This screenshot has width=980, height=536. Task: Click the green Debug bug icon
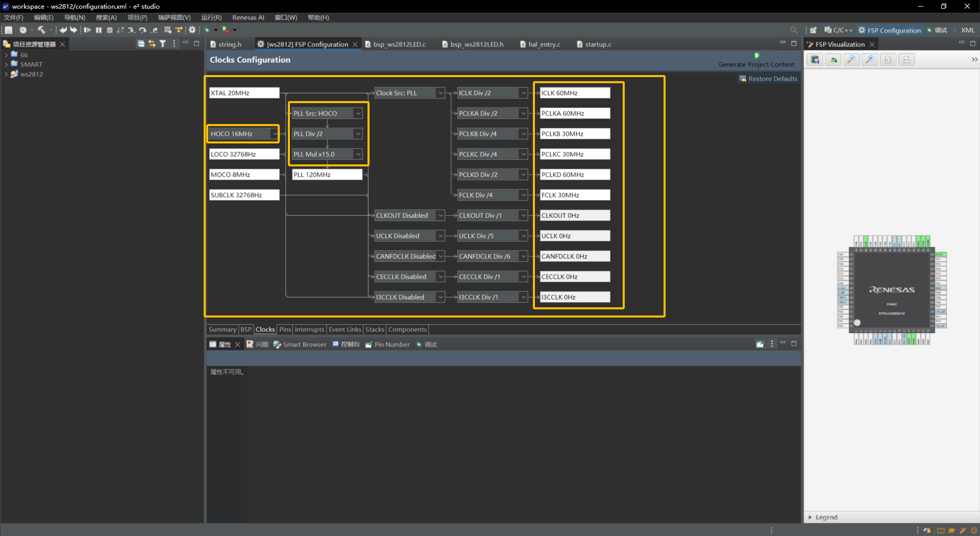tap(207, 30)
